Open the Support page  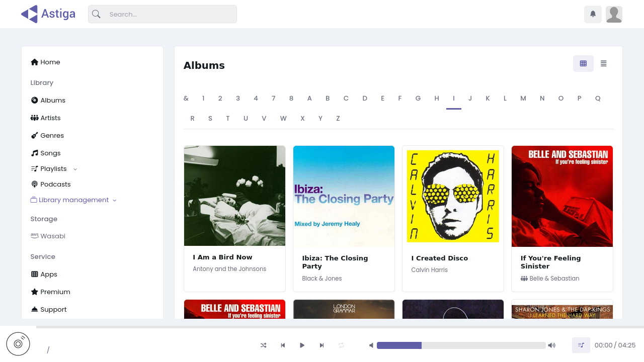click(53, 309)
